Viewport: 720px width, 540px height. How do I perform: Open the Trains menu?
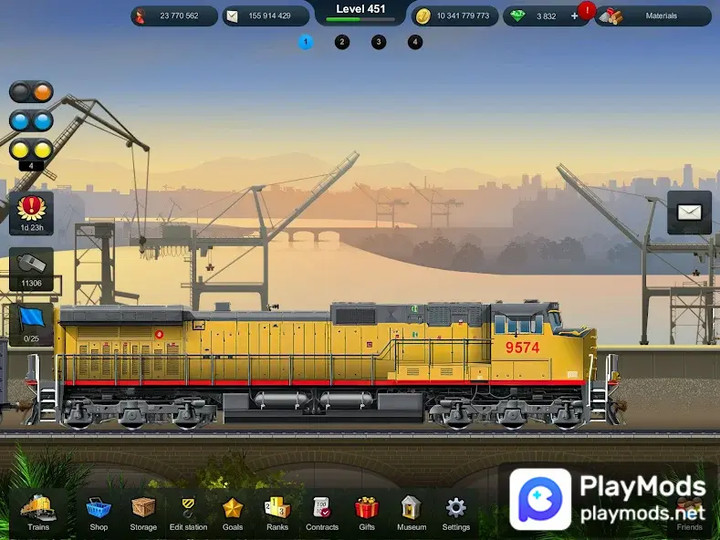[38, 512]
